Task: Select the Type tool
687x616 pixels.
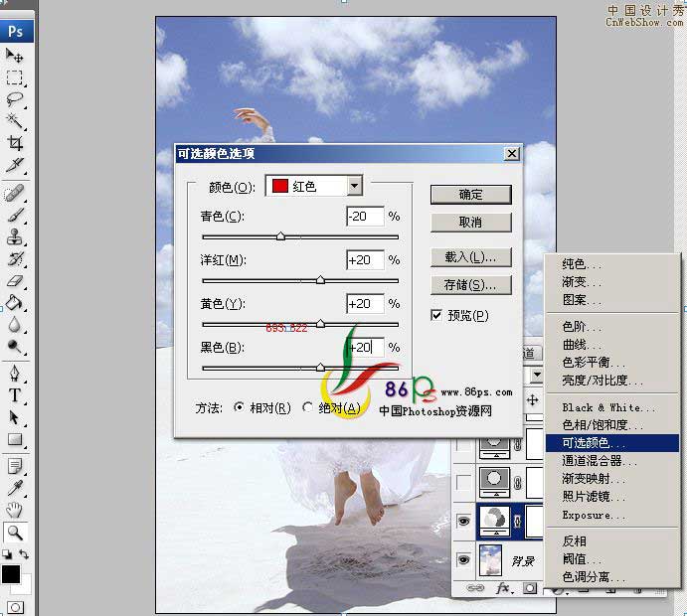Action: point(14,395)
